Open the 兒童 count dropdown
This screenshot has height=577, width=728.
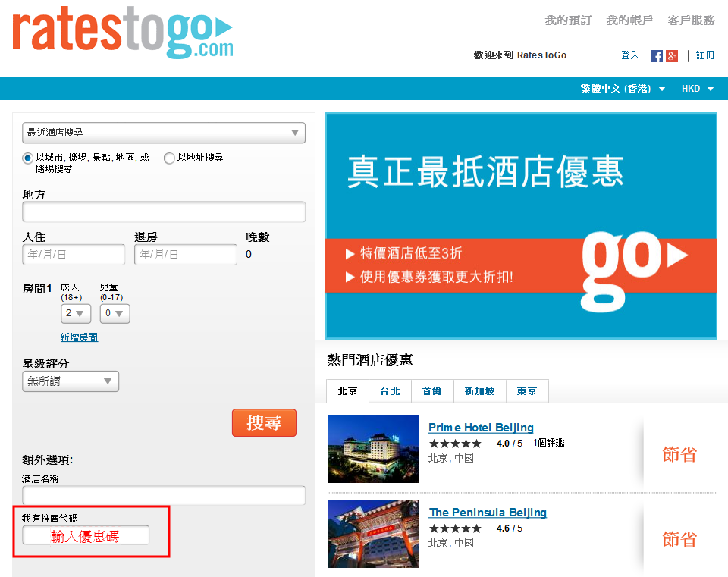pyautogui.click(x=115, y=313)
